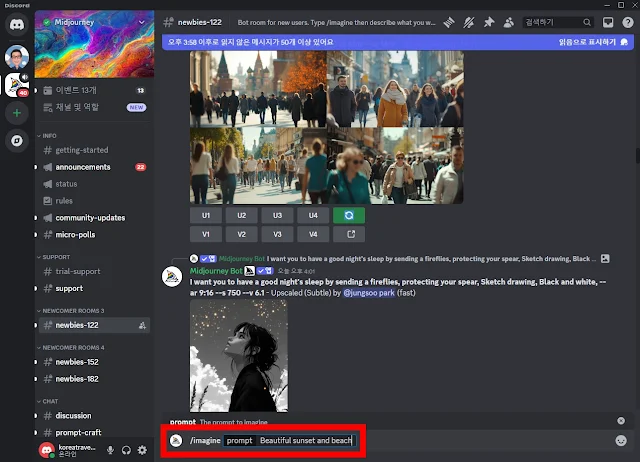Upscale image one with U1
This screenshot has width=640, height=462.
pyautogui.click(x=206, y=215)
